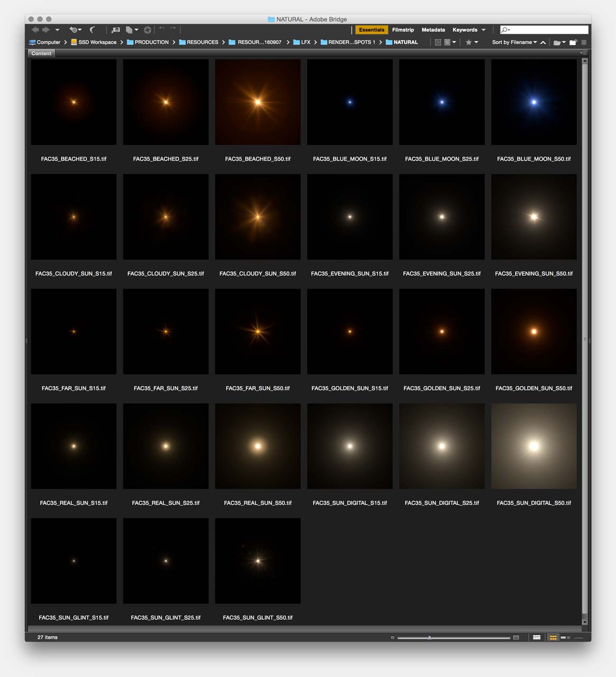Viewport: 616px width, 677px height.
Task: Switch to the Metadata workspace
Action: [x=433, y=30]
